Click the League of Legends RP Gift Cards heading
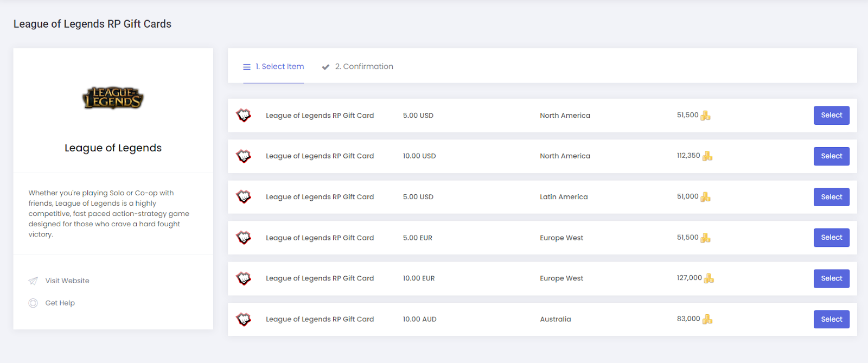868x363 pixels. [x=92, y=24]
